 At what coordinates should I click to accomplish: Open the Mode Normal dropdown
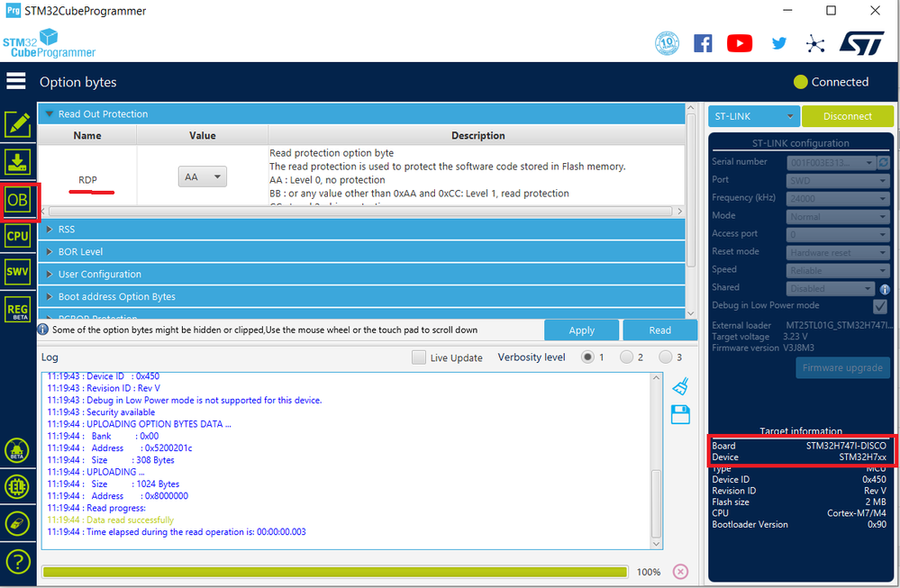838,217
